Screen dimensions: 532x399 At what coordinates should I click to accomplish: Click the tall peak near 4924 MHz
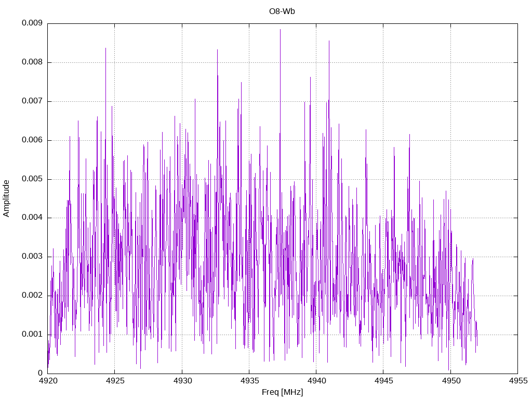[x=105, y=49]
